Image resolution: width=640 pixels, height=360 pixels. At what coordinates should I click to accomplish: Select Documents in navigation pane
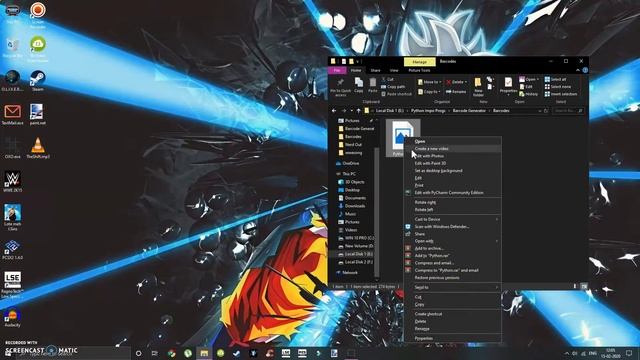(351, 198)
